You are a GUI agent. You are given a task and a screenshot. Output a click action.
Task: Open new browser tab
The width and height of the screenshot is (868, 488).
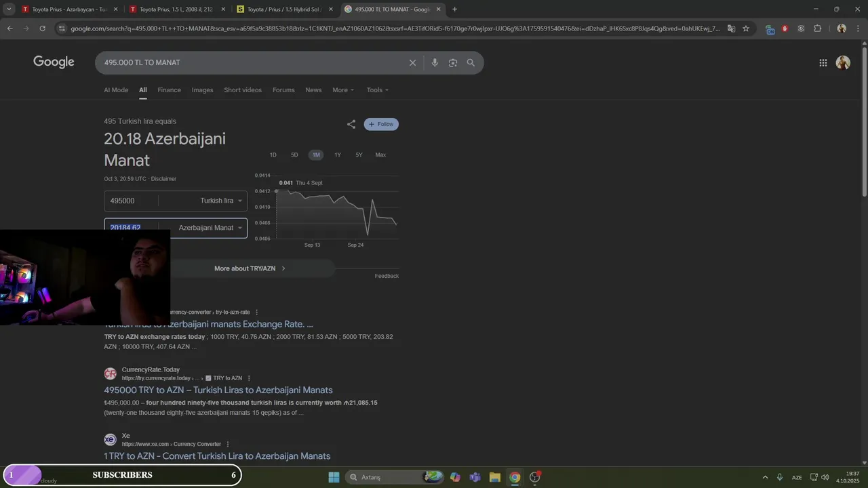point(454,9)
